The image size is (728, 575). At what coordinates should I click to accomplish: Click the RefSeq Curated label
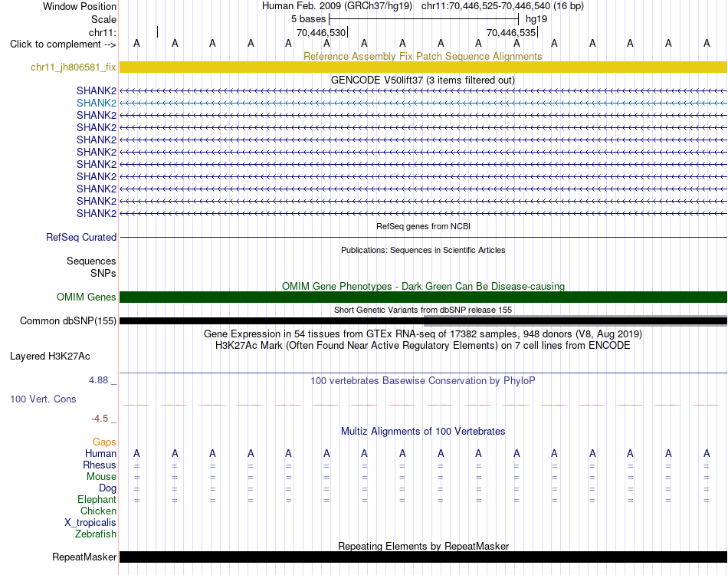click(80, 237)
